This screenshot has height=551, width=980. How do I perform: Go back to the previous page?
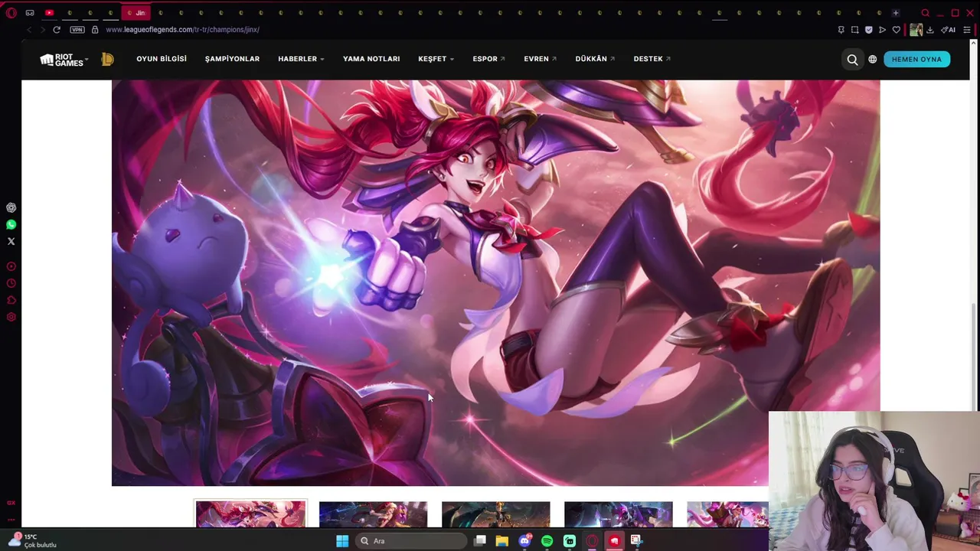[29, 30]
